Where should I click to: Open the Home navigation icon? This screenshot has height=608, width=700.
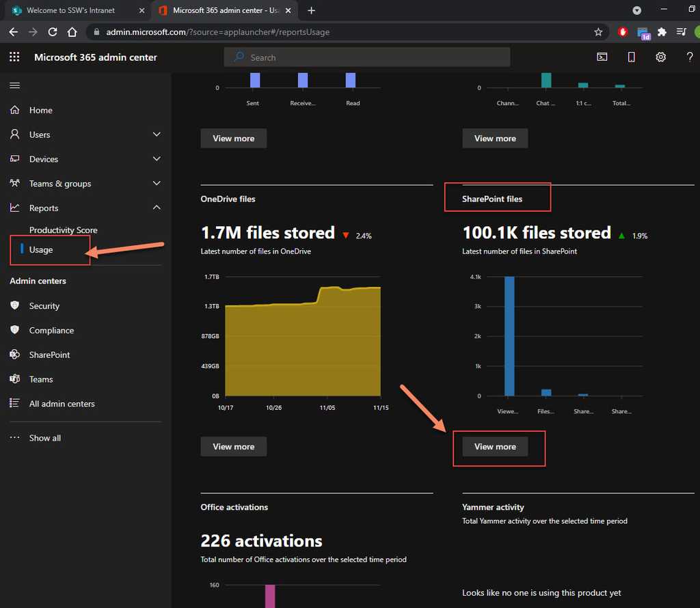point(15,109)
